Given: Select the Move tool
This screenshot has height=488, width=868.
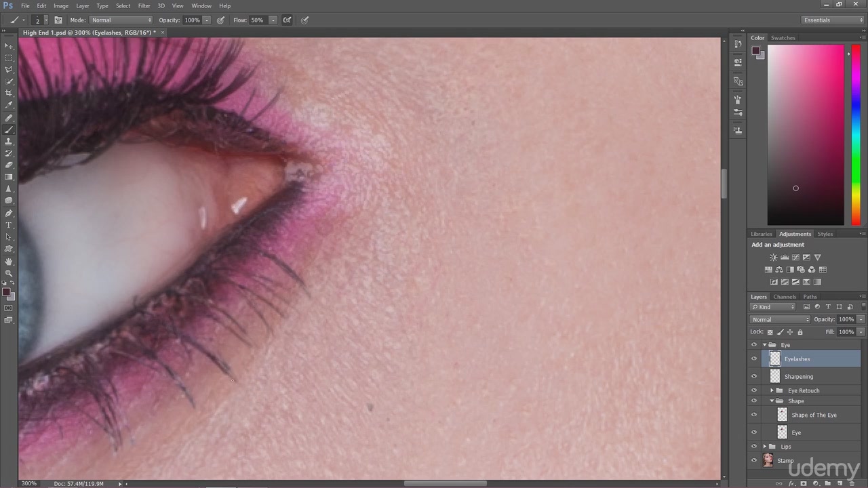Looking at the screenshot, I should coord(9,45).
